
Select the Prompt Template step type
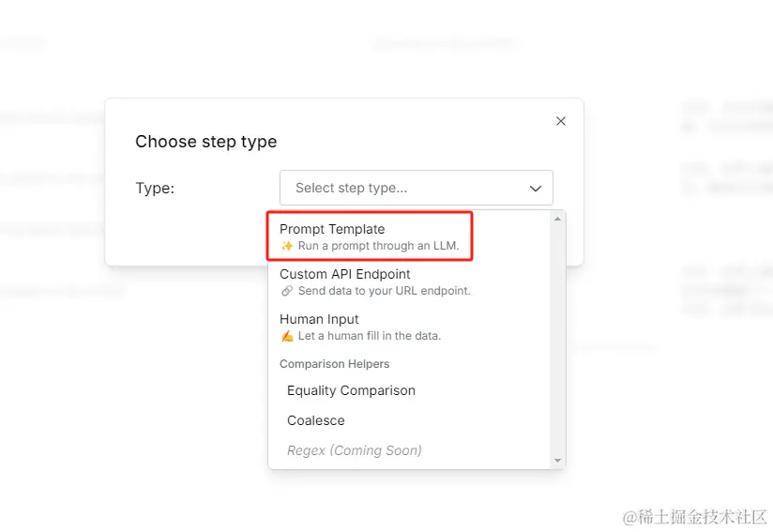click(370, 236)
